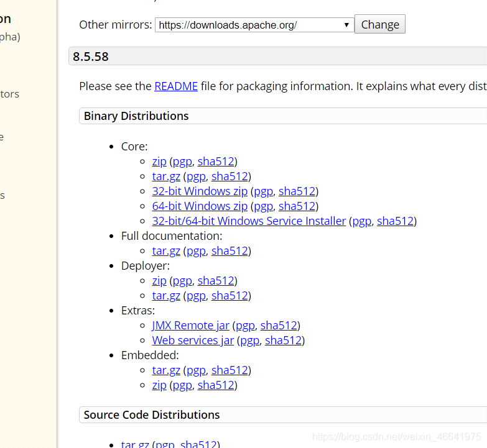Viewport: 487px width, 448px height.
Task: Open pgp signature for Core tar.gz
Action: click(196, 176)
